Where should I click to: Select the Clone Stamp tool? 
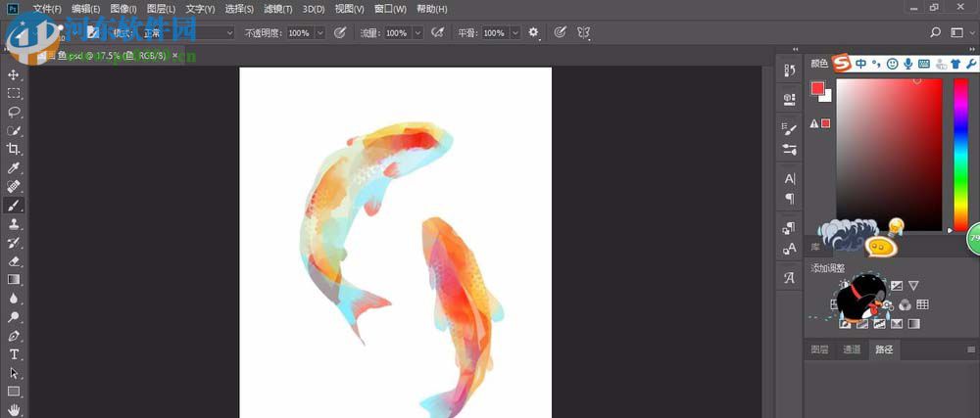(x=14, y=224)
